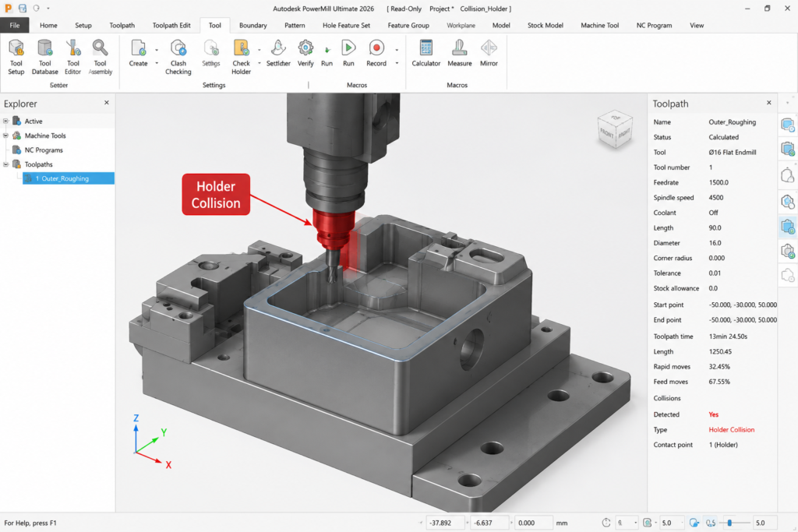This screenshot has width=798, height=532.
Task: Run Clash Checking
Action: 178,57
